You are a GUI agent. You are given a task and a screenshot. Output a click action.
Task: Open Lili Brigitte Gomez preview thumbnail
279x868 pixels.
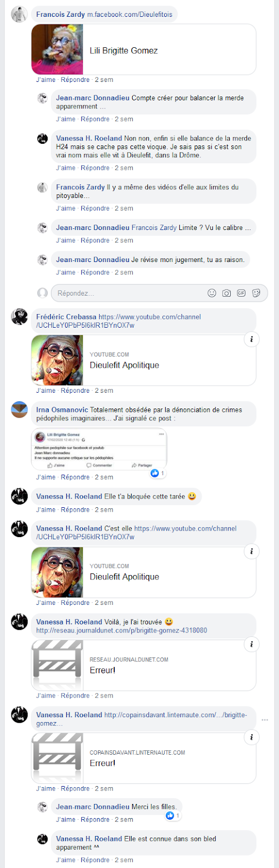tap(57, 49)
